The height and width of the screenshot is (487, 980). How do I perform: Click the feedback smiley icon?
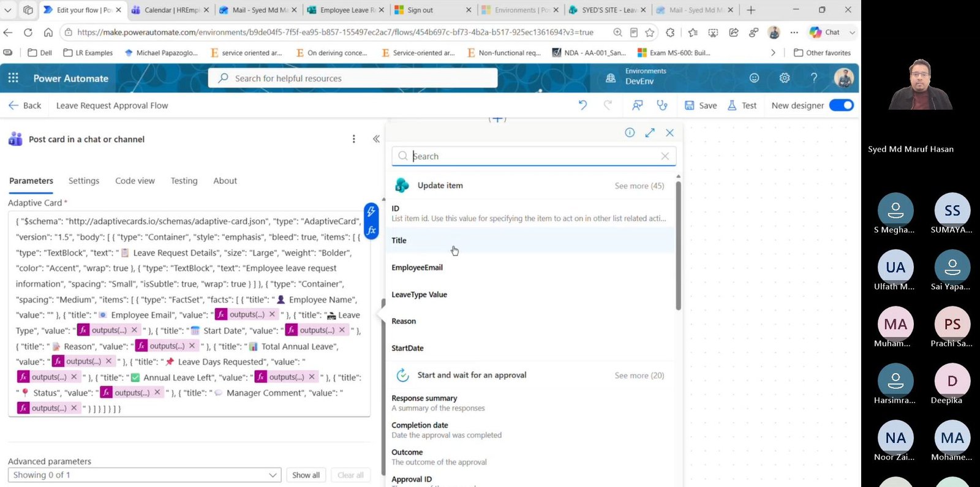pos(755,78)
